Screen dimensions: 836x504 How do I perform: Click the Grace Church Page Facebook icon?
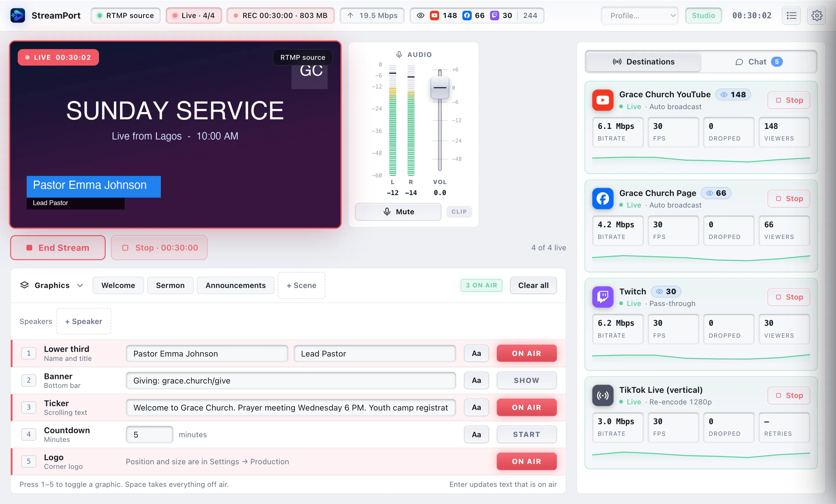603,199
